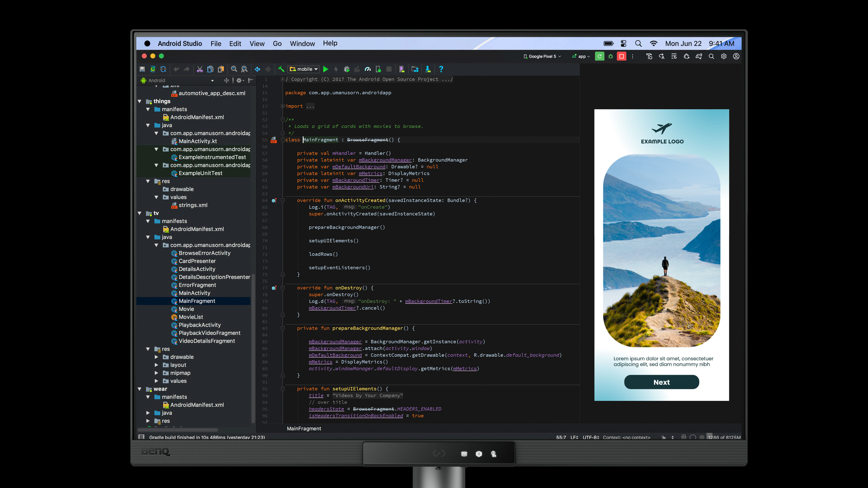The width and height of the screenshot is (868, 488).
Task: Select BrowseErrorActivity in the project tree
Action: (205, 253)
